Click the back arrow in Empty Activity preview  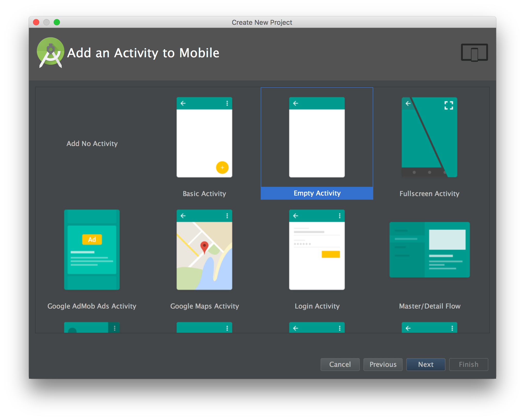tap(296, 103)
